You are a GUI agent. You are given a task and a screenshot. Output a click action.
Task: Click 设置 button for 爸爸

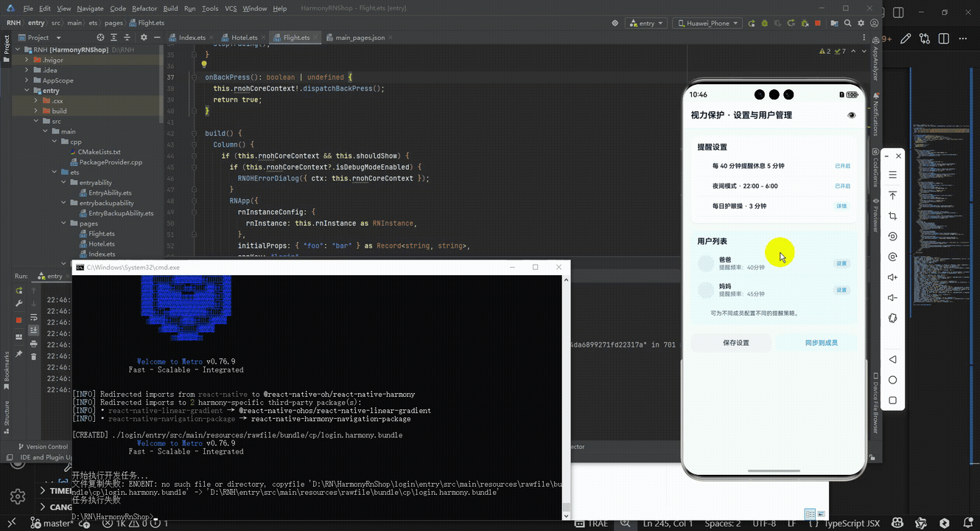tap(841, 263)
